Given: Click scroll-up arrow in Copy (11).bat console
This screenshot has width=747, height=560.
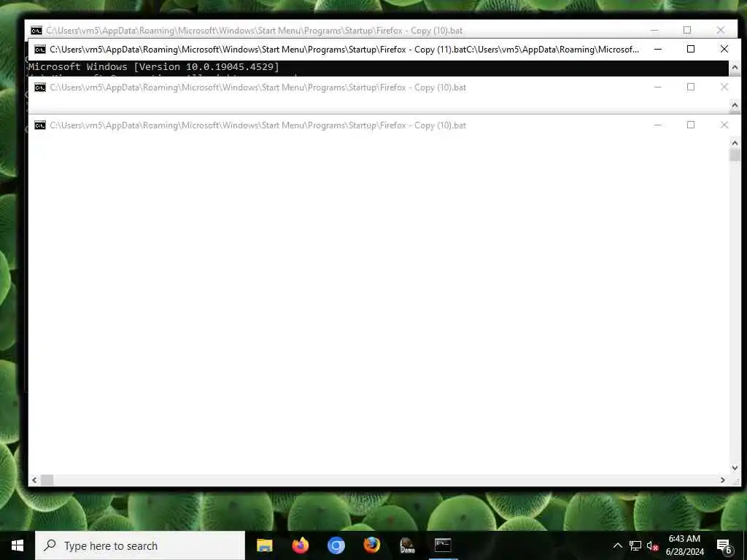Looking at the screenshot, I should pyautogui.click(x=735, y=68).
